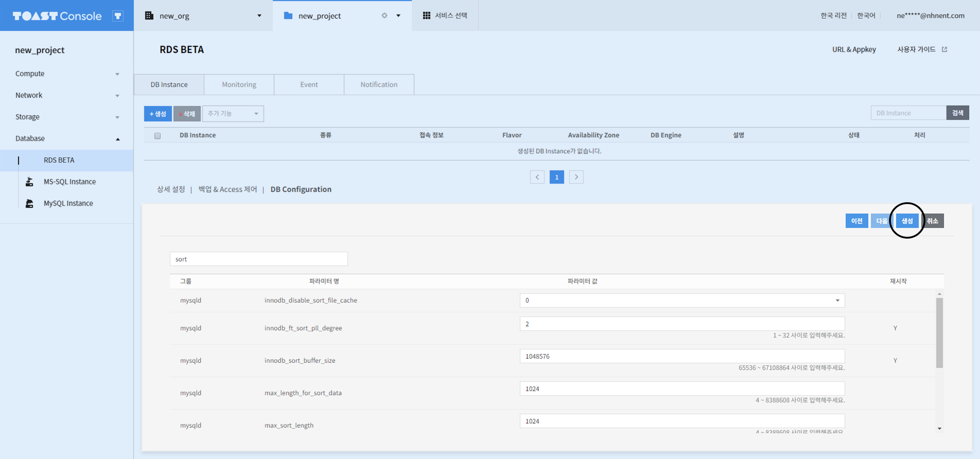Open project settings gear icon
The image size is (980, 459).
click(384, 16)
